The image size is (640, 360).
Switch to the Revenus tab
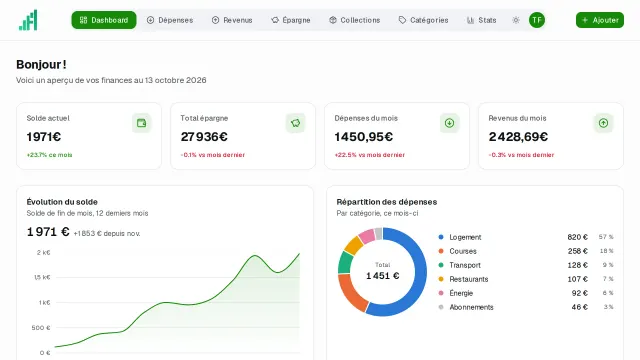pos(232,20)
